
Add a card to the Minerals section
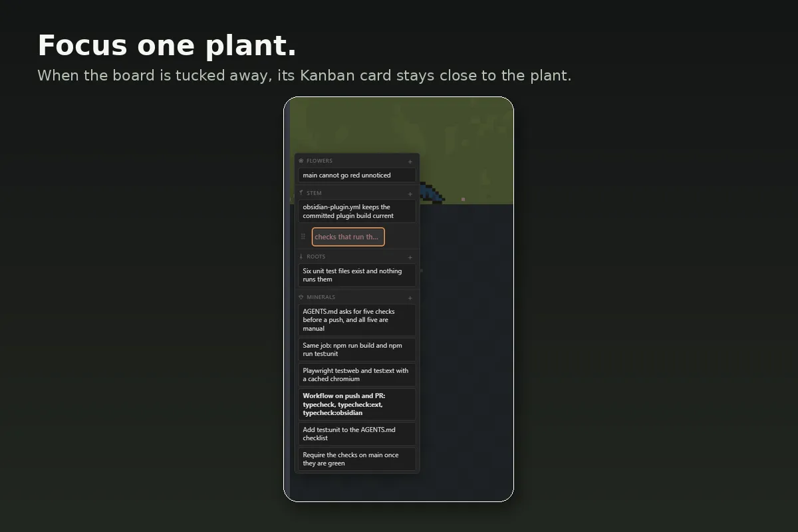[x=410, y=298]
